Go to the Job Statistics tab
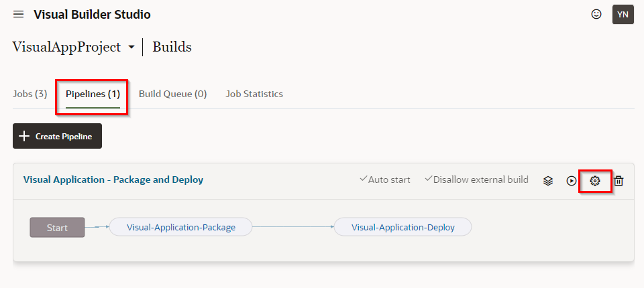The height and width of the screenshot is (288, 644). pos(254,94)
